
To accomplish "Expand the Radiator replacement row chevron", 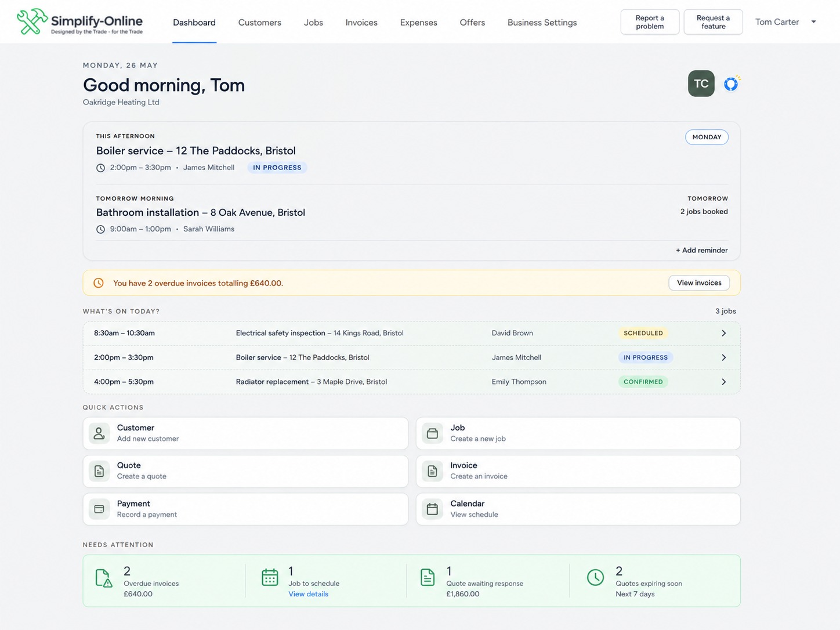I will (723, 382).
